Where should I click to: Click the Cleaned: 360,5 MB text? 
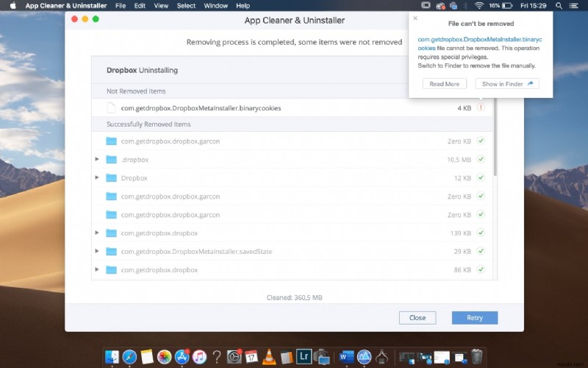[295, 297]
